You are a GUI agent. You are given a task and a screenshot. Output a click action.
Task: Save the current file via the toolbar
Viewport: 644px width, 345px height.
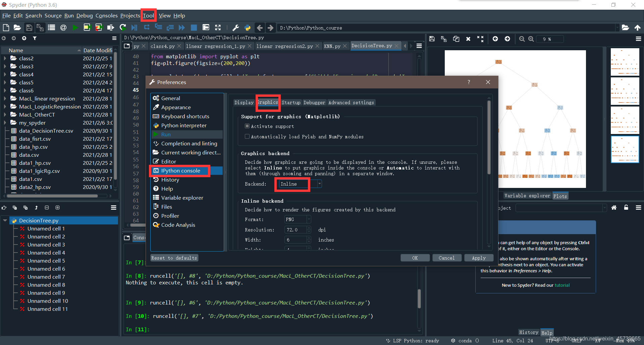pos(29,27)
